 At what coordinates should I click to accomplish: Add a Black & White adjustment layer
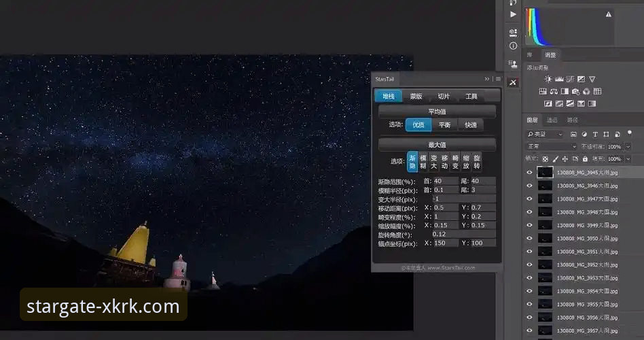pos(565,91)
